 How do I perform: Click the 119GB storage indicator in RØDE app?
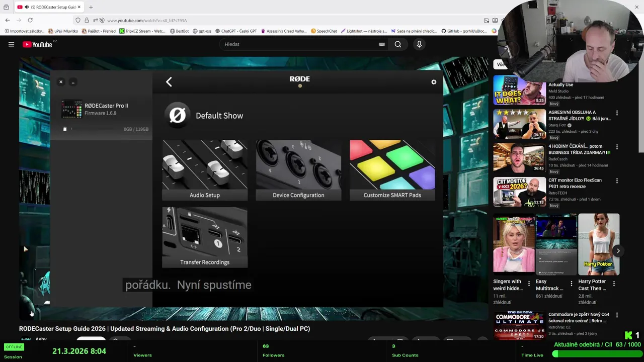click(x=136, y=129)
